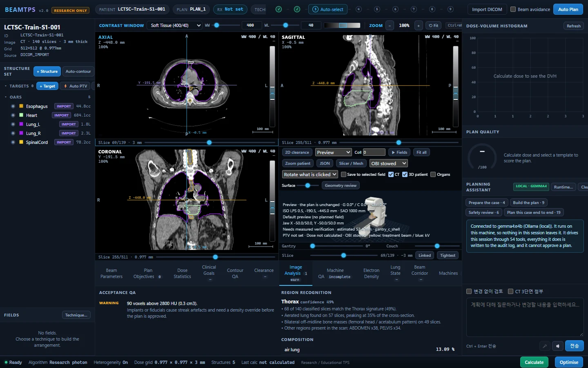Screen dimensions: 588x368
Task: Open the Soft Tissue contrast window dropdown
Action: [174, 25]
